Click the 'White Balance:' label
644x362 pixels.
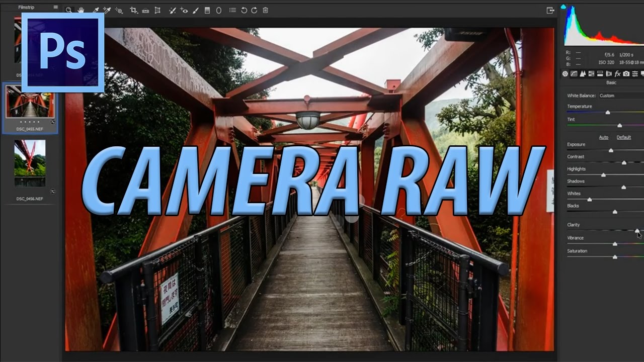coord(582,96)
